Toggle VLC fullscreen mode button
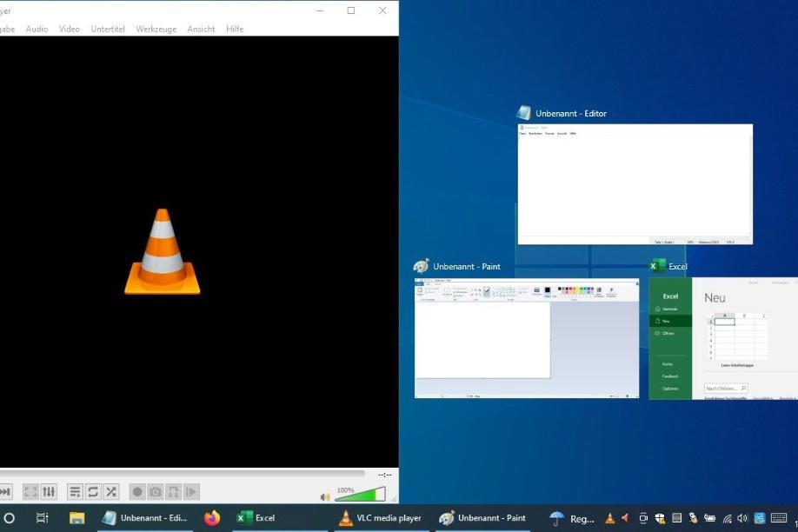This screenshot has height=532, width=798. coord(30,492)
